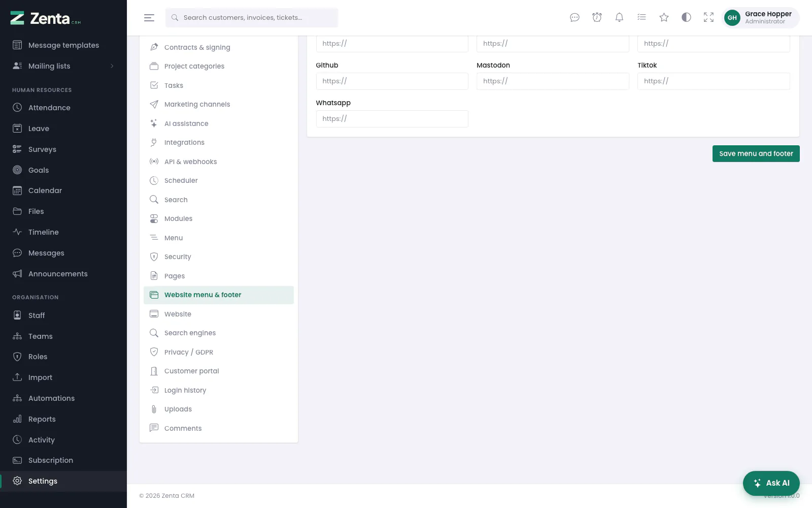This screenshot has height=508, width=812.
Task: Click the Timeline pulse icon in sidebar
Action: point(17,232)
